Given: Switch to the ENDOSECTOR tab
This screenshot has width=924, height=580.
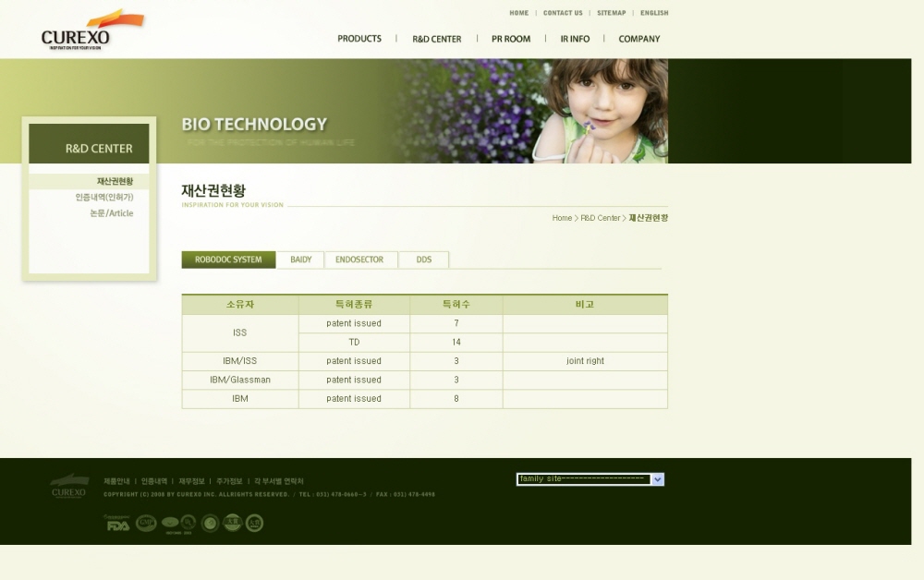Looking at the screenshot, I should (359, 260).
